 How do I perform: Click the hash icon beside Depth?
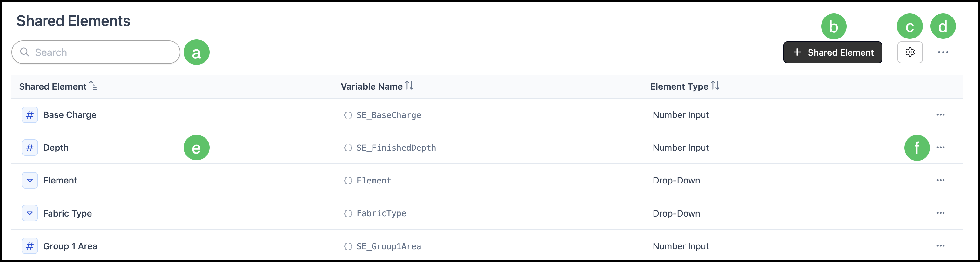[30, 148]
